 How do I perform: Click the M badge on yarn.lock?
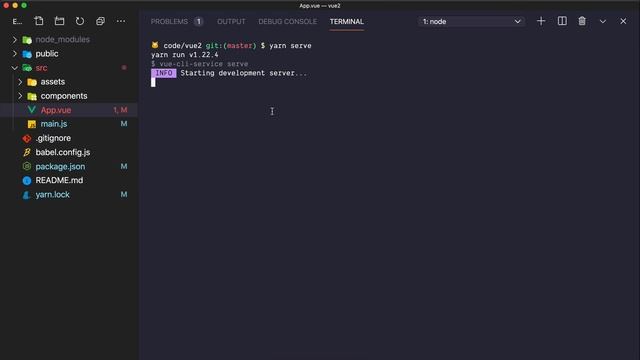(124, 194)
